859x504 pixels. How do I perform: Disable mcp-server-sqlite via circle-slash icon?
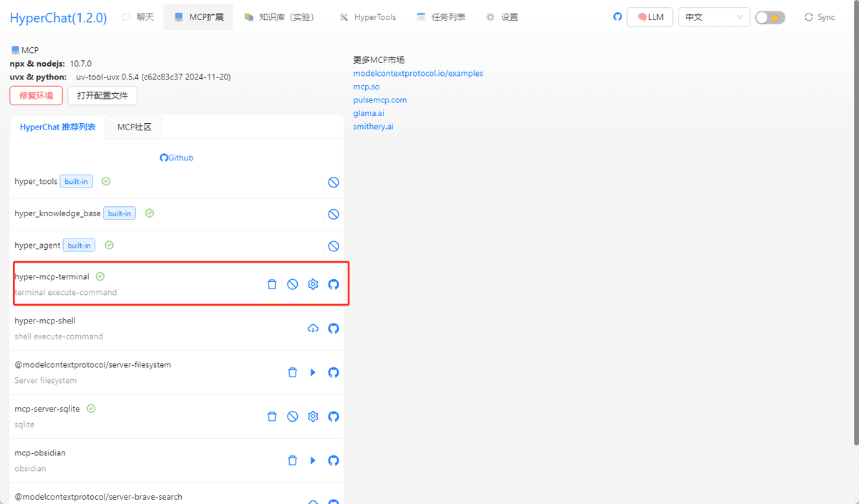pyautogui.click(x=293, y=417)
